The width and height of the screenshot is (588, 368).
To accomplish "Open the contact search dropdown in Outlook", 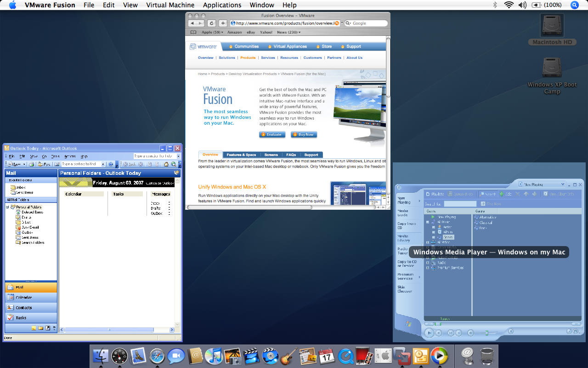I will (103, 164).
